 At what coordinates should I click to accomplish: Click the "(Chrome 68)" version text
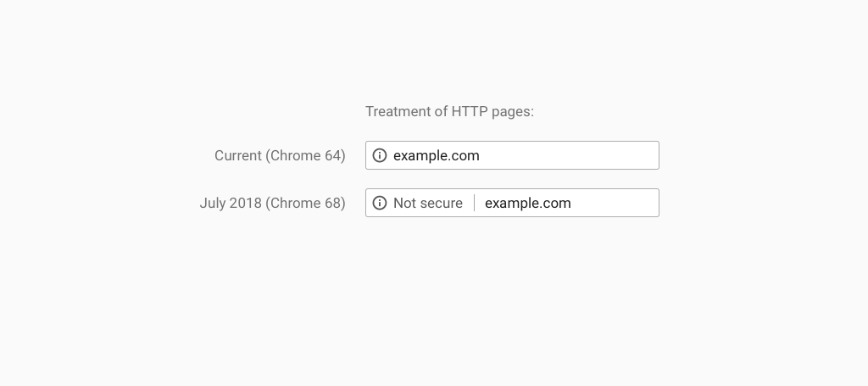point(305,203)
